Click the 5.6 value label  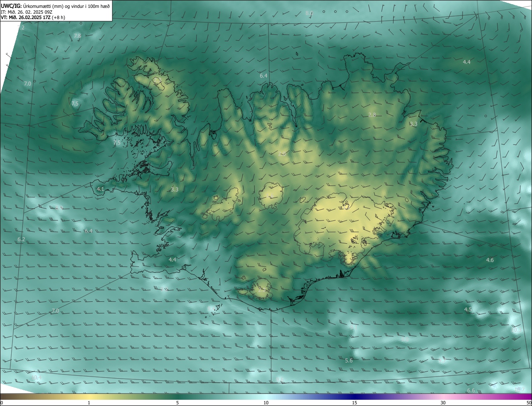pyautogui.click(x=349, y=360)
